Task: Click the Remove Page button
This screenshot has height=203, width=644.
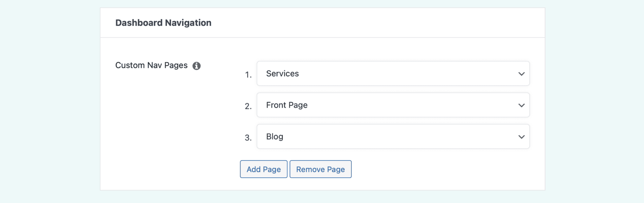Action: [320, 169]
